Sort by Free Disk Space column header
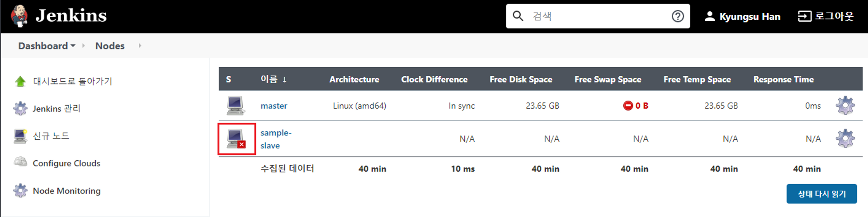Image resolution: width=868 pixels, height=217 pixels. pyautogui.click(x=521, y=79)
